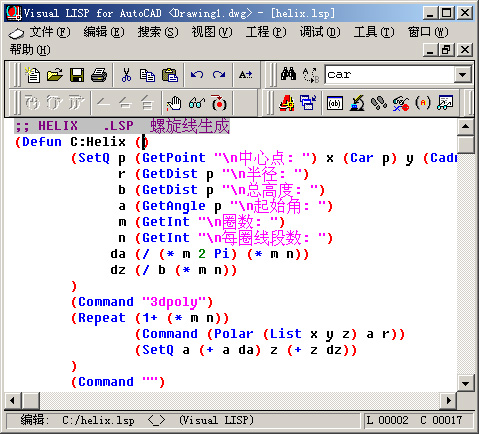Click the 'Defun' keyword in code
Image resolution: width=479 pixels, height=434 pixels.
tap(42, 142)
